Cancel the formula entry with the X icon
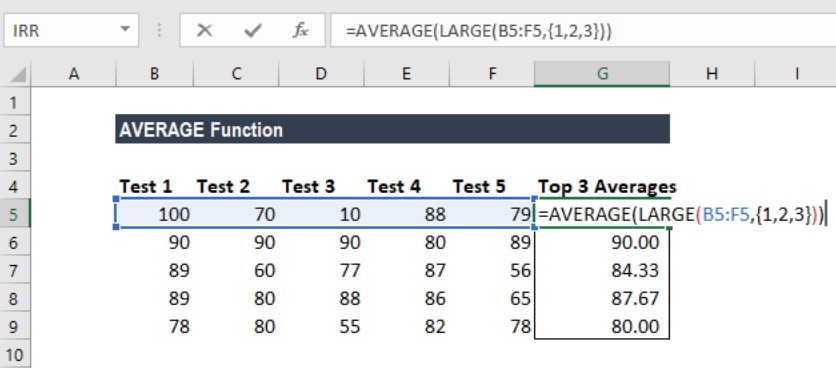 (x=204, y=30)
